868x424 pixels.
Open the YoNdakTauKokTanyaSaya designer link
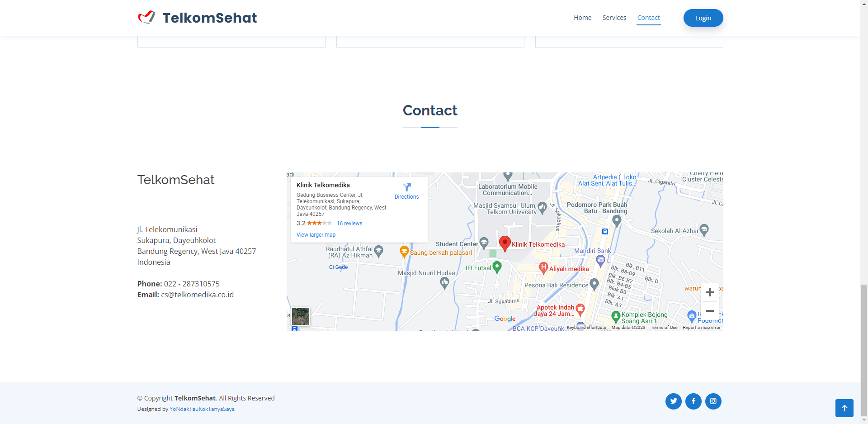click(x=202, y=409)
